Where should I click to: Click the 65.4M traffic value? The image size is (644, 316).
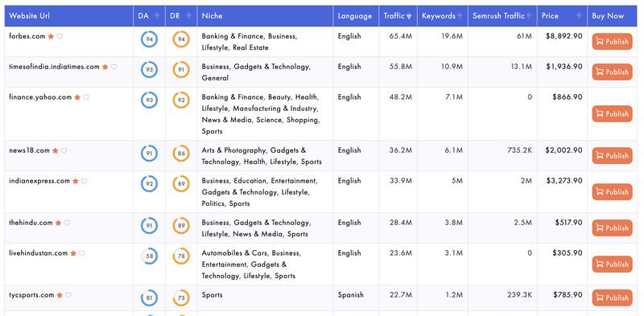[x=400, y=36]
